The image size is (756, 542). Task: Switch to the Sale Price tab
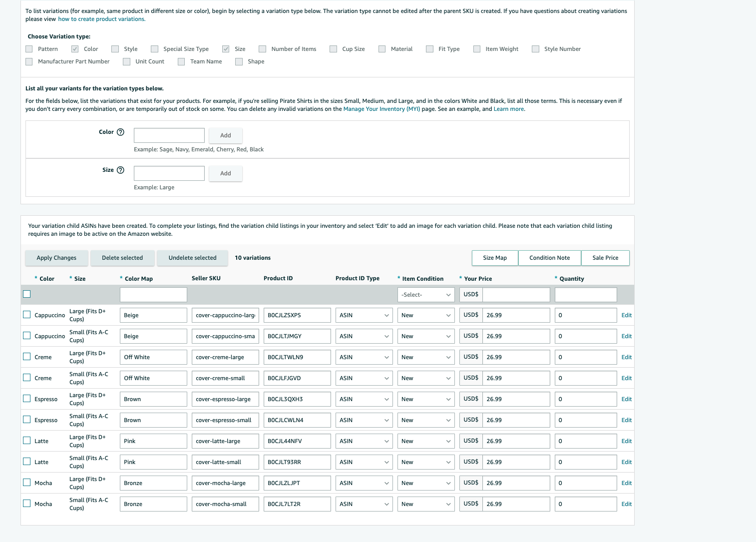605,258
